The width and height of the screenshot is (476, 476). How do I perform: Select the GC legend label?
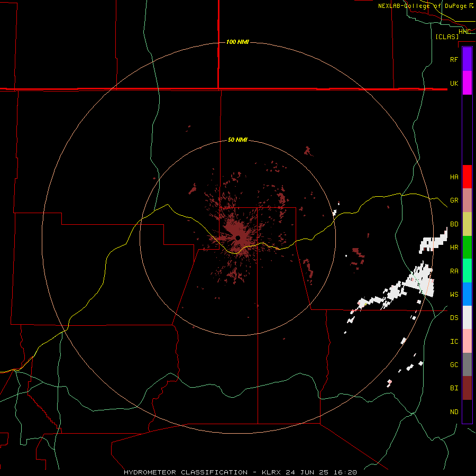[x=454, y=365]
